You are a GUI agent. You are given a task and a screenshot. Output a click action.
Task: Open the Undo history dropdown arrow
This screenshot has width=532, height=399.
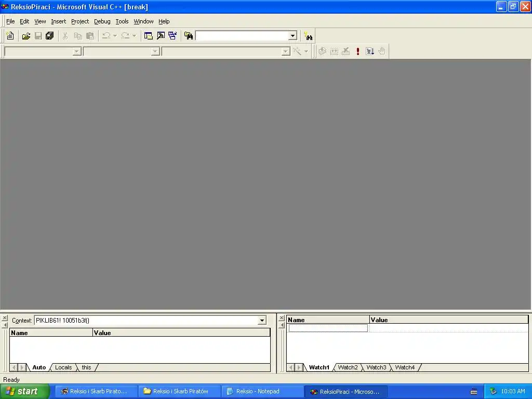point(115,36)
